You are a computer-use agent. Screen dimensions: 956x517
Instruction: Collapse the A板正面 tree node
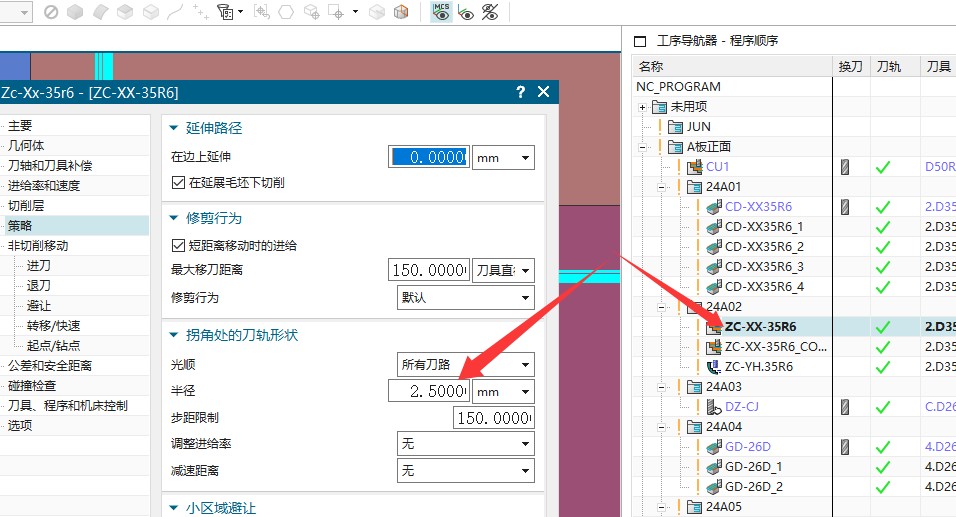click(x=642, y=147)
